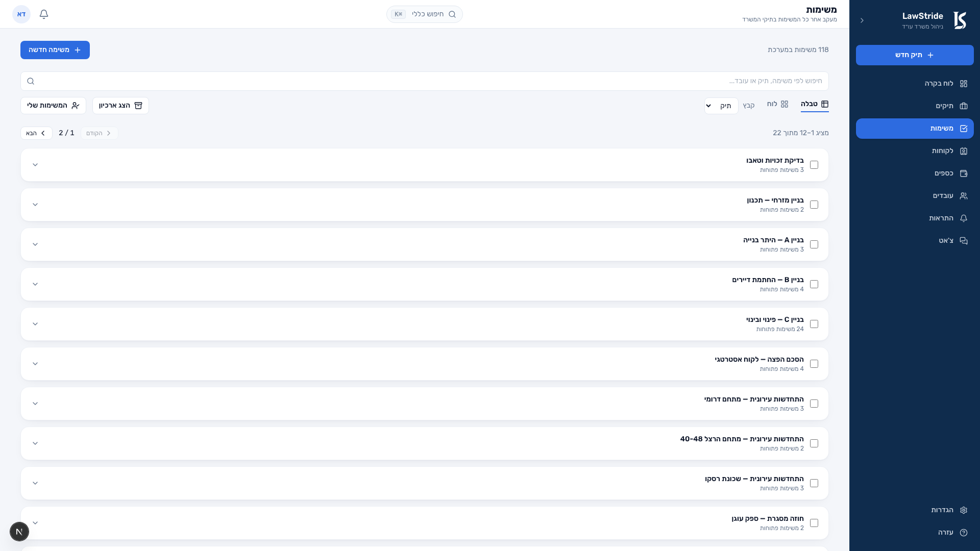
Task: Tick checkbox for חוזה מסגרת – ספק עוגן
Action: (814, 523)
